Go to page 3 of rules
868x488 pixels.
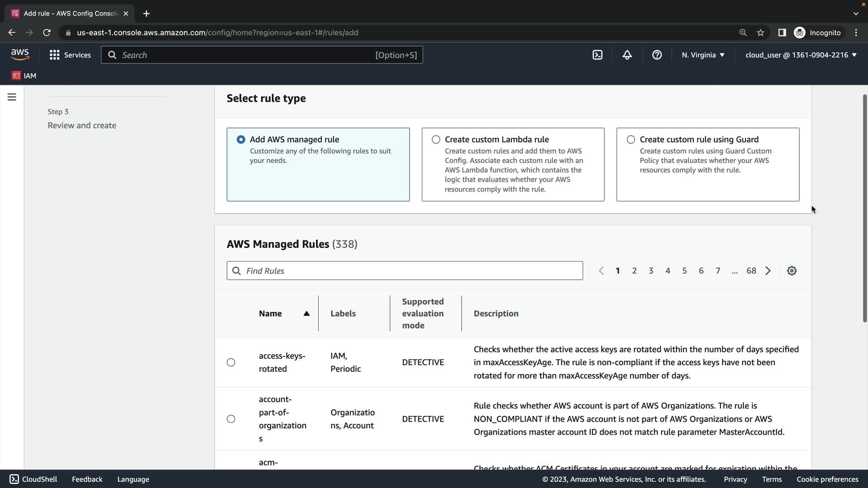pyautogui.click(x=651, y=271)
